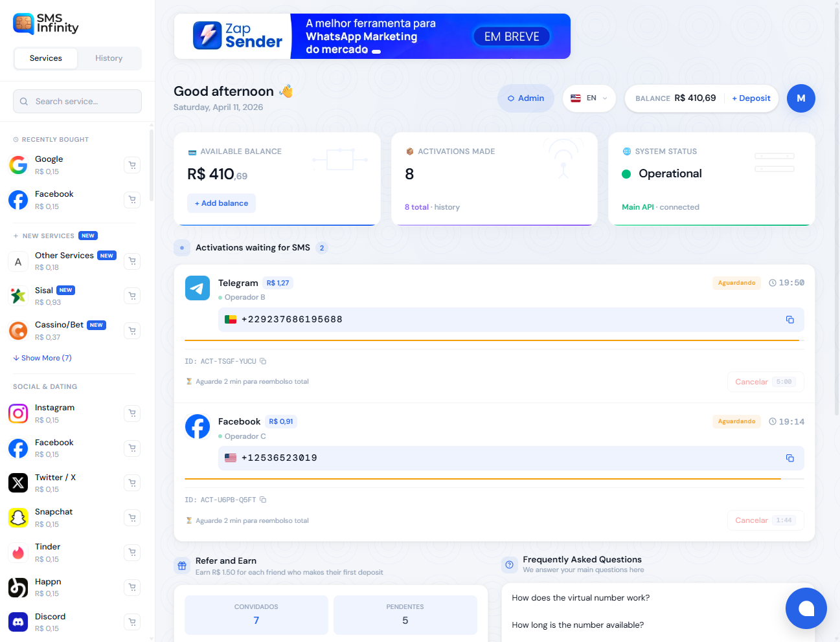Click the Main API connected status
The width and height of the screenshot is (840, 642).
pyautogui.click(x=661, y=207)
